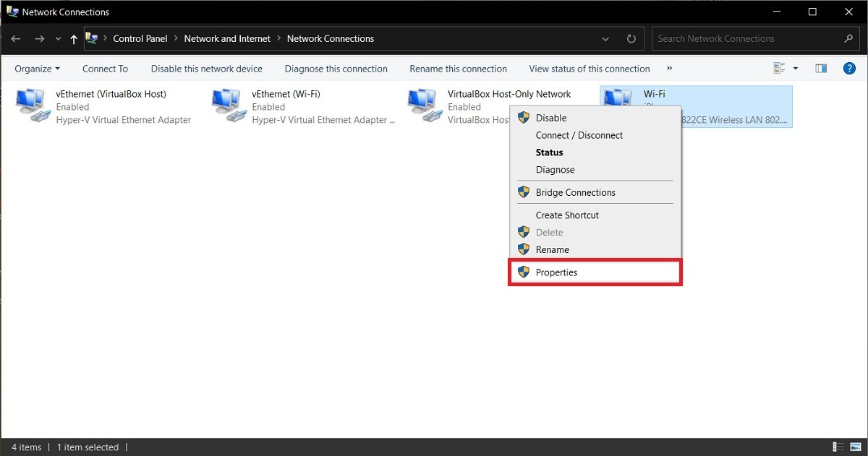Open Properties from the context menu

pos(595,272)
